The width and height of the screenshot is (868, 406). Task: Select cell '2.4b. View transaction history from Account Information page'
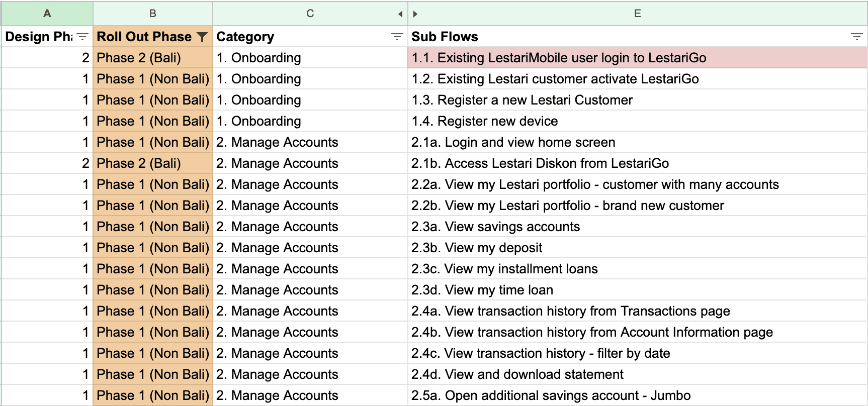point(638,332)
